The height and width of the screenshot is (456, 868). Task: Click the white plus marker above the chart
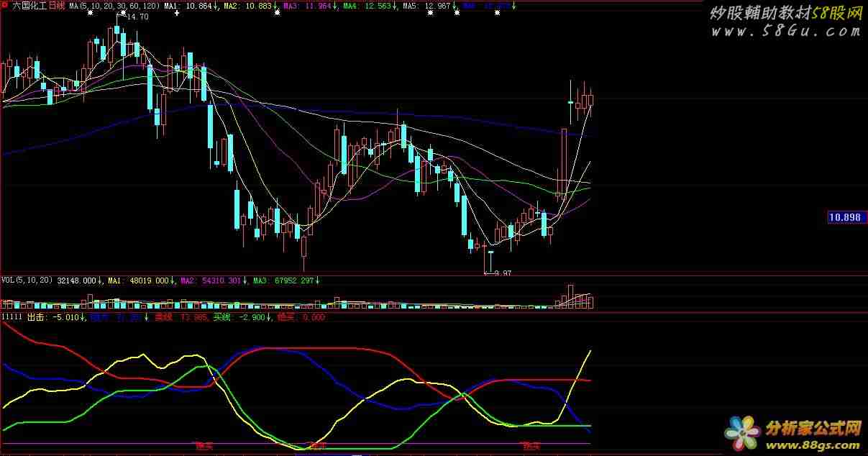(176, 13)
